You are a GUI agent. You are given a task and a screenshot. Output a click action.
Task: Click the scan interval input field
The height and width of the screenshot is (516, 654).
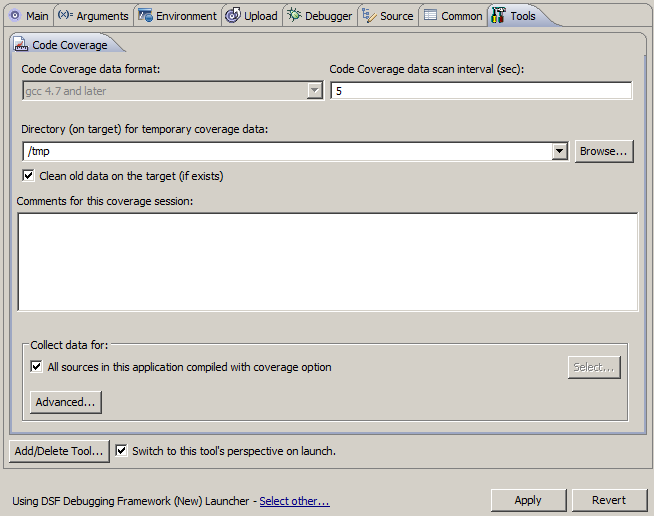[x=480, y=91]
